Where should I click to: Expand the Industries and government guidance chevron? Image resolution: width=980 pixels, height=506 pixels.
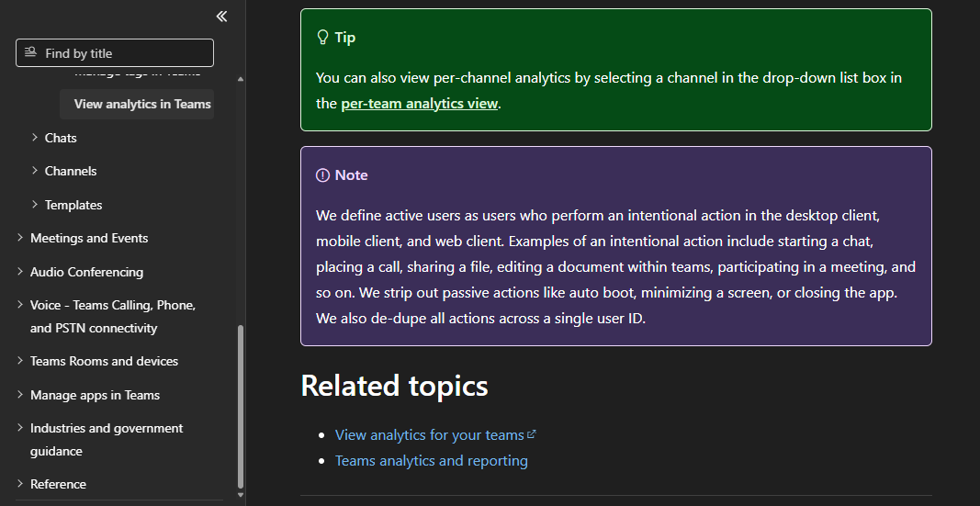20,428
